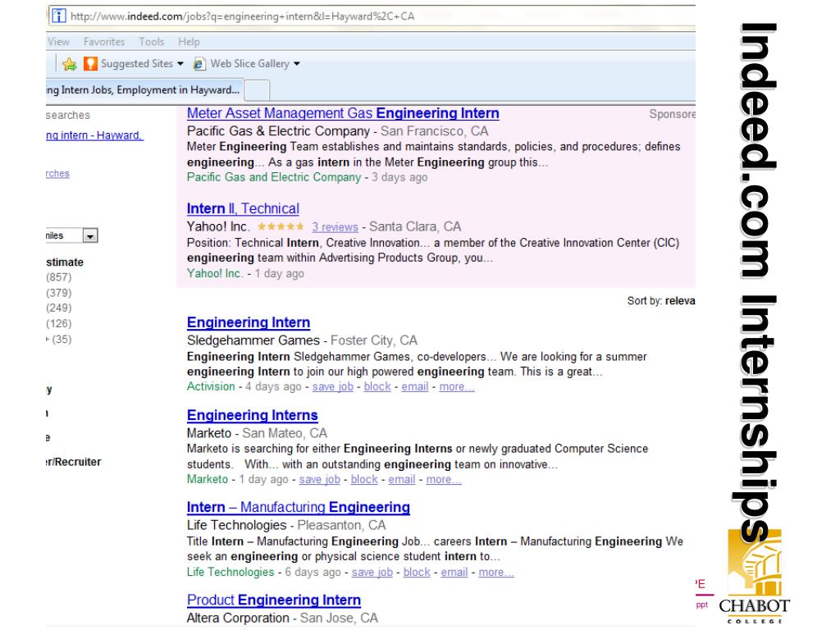
Task: Open the Suggested Sites dropdown arrow
Action: tap(180, 64)
